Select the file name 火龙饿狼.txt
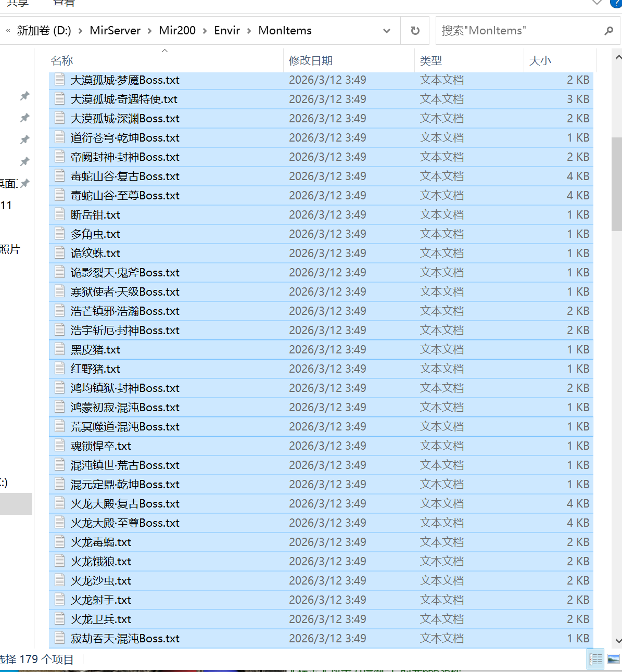 101,561
